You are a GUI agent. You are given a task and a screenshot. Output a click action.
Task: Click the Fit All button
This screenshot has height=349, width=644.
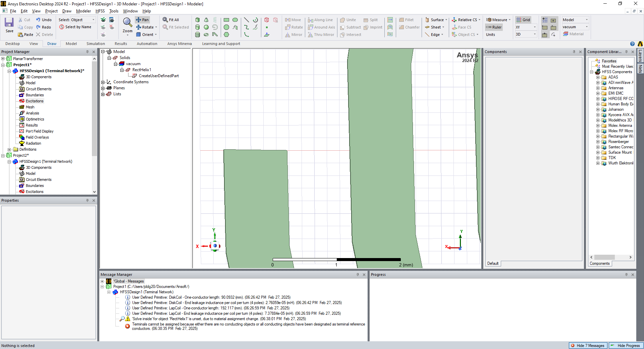pyautogui.click(x=171, y=20)
